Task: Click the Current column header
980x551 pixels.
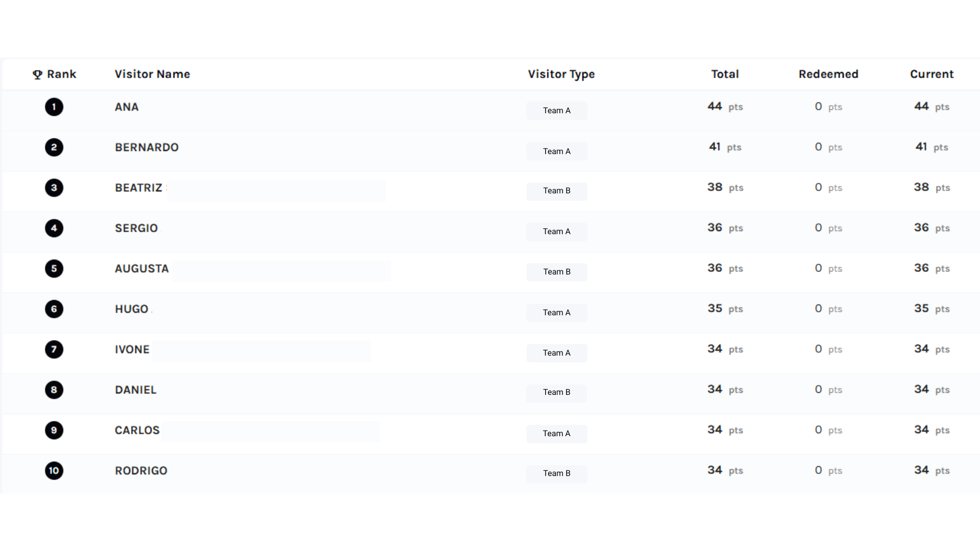Action: click(932, 74)
